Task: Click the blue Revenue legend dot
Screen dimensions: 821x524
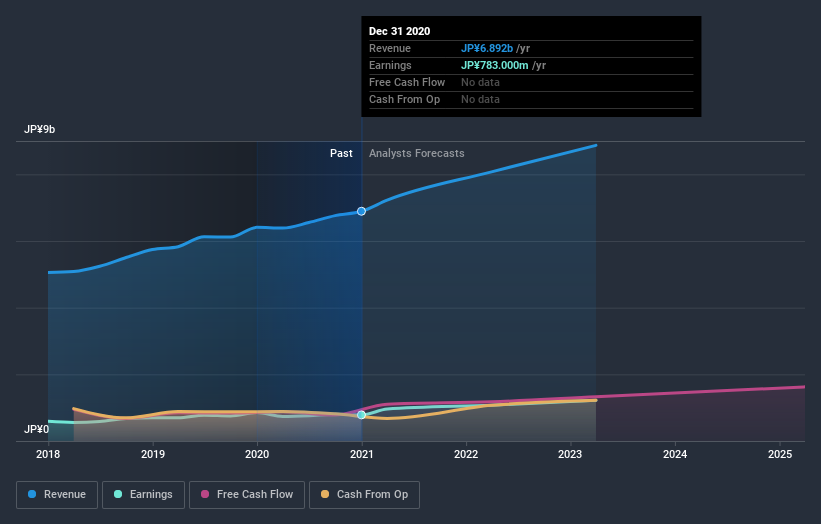Action: (32, 494)
